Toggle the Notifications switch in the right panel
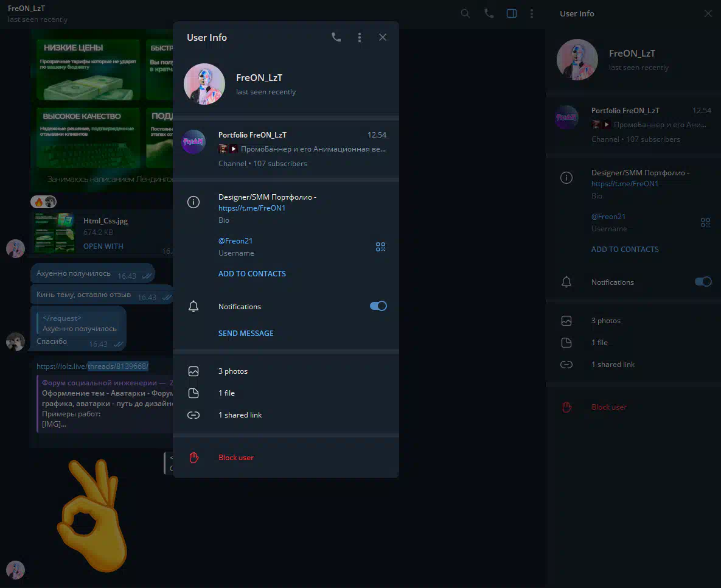 pyautogui.click(x=703, y=282)
